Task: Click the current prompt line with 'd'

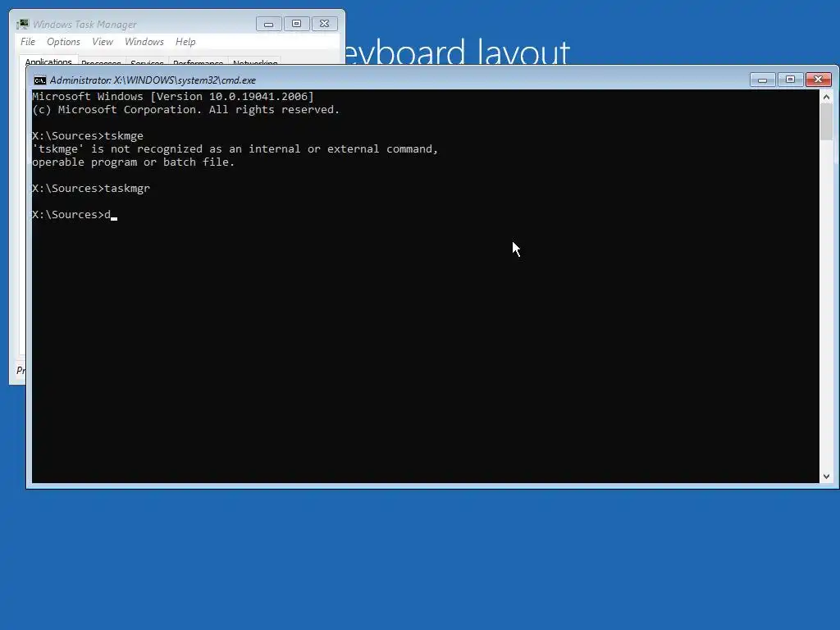Action: pyautogui.click(x=75, y=215)
